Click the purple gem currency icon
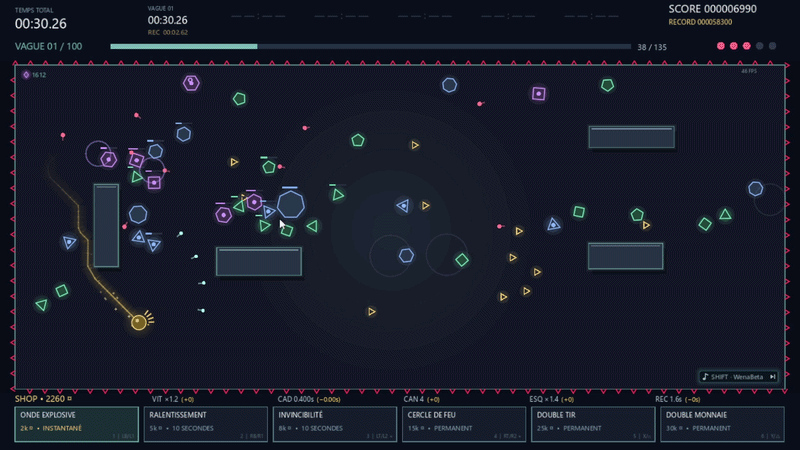Screen dimensions: 800x450 [26, 74]
